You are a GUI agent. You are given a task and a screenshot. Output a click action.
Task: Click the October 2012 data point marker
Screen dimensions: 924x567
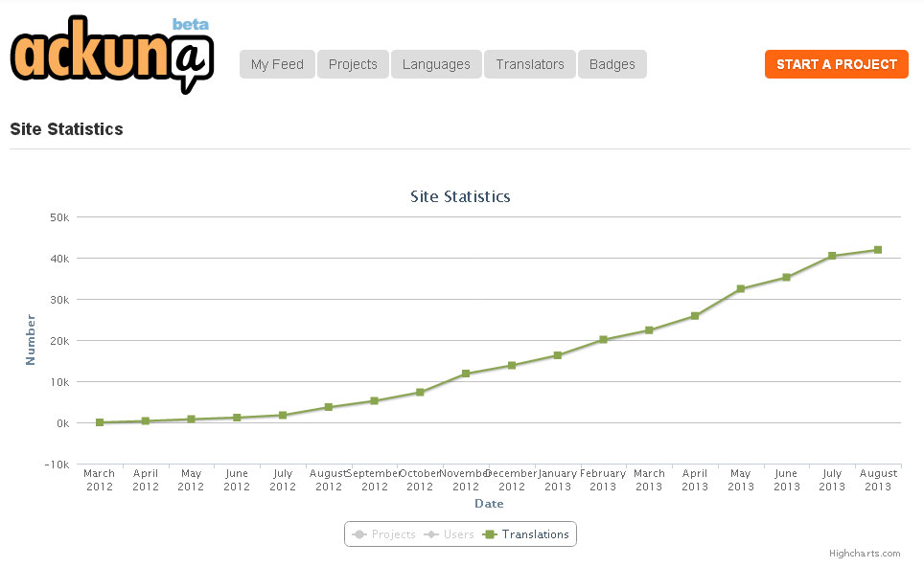[x=420, y=393]
